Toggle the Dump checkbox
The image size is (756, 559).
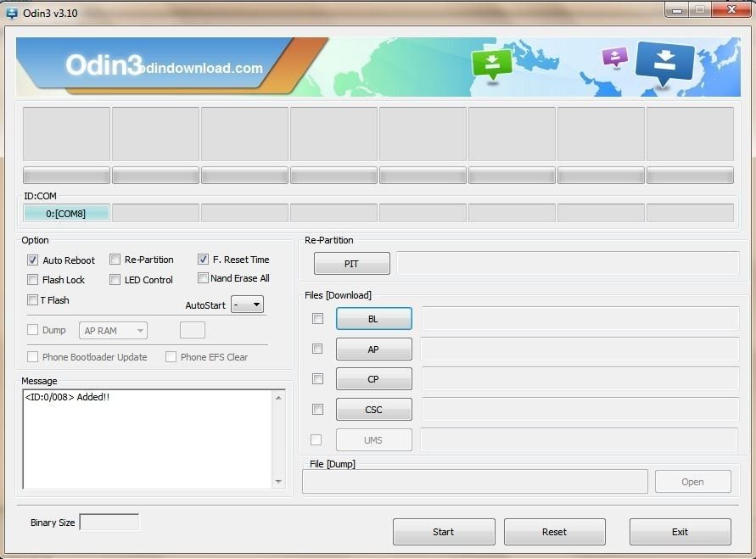point(32,330)
